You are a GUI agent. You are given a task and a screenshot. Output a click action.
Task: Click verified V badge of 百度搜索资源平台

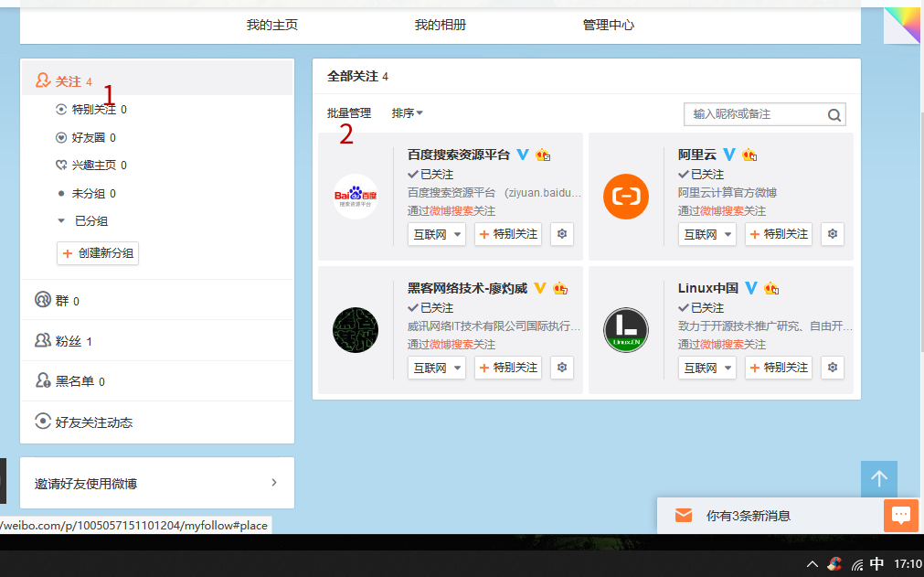523,155
